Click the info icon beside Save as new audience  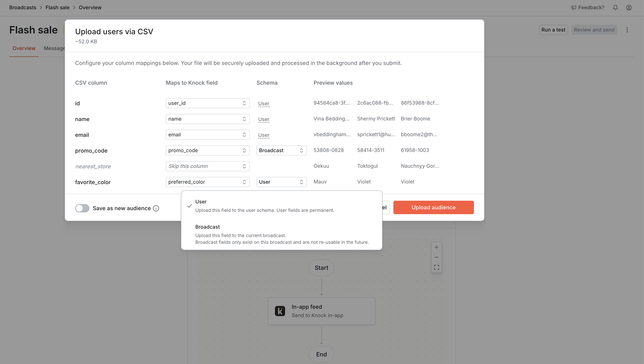156,208
